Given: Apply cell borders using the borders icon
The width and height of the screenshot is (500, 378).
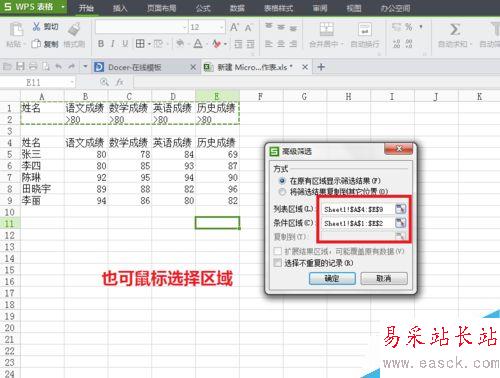Looking at the screenshot, I should (140, 44).
